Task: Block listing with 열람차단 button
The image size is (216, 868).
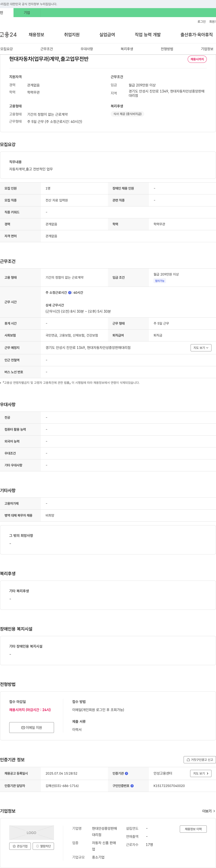Action: click(43, 846)
